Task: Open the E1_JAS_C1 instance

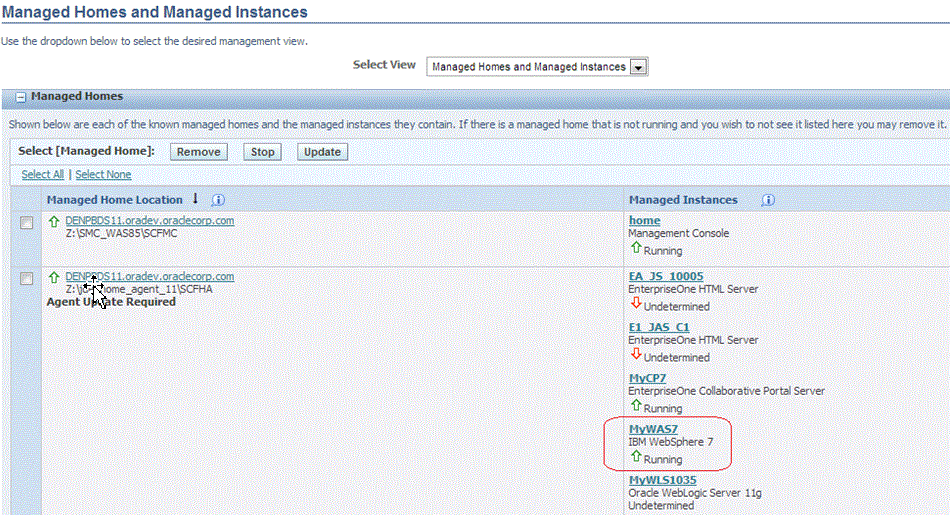Action: click(659, 327)
